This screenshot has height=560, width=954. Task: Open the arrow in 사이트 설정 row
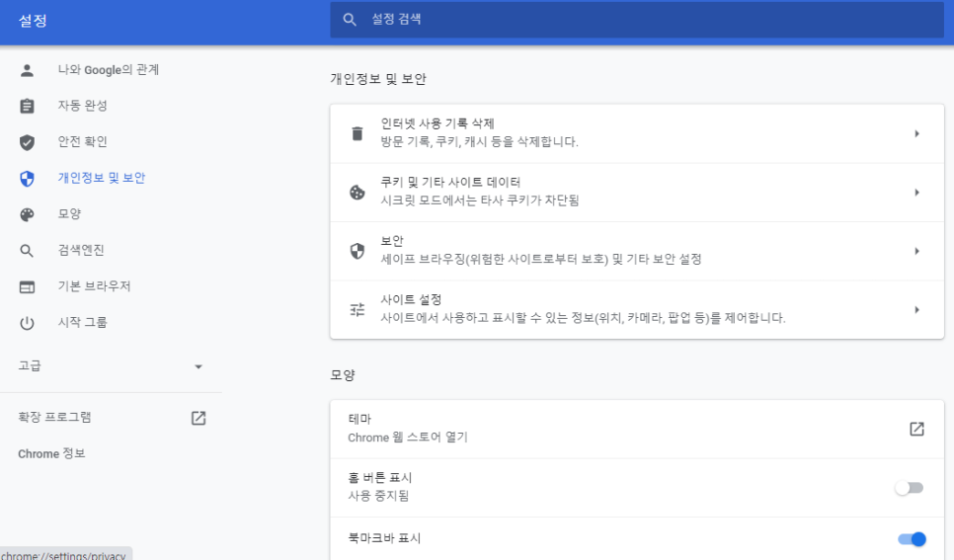pyautogui.click(x=916, y=310)
